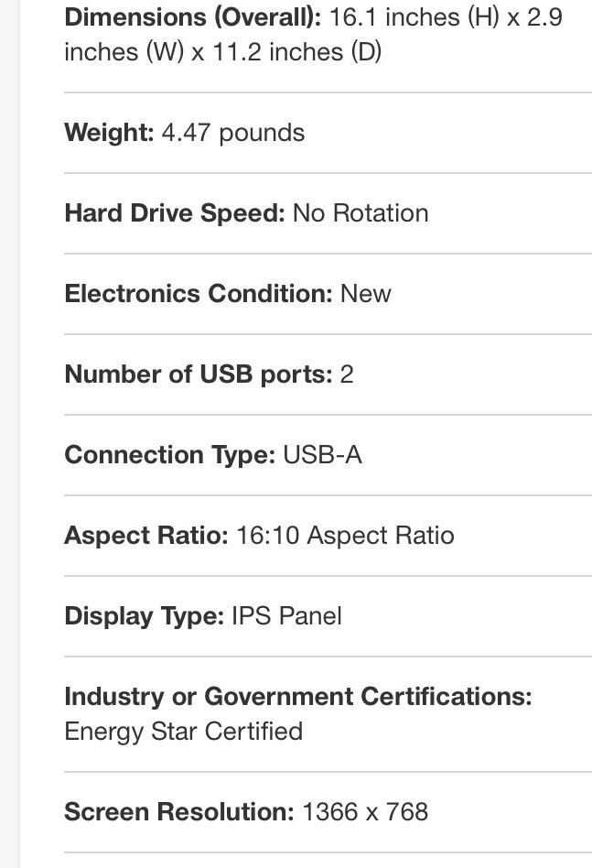Select Industry or Government Certifications label
This screenshot has height=868, width=592.
(298, 697)
